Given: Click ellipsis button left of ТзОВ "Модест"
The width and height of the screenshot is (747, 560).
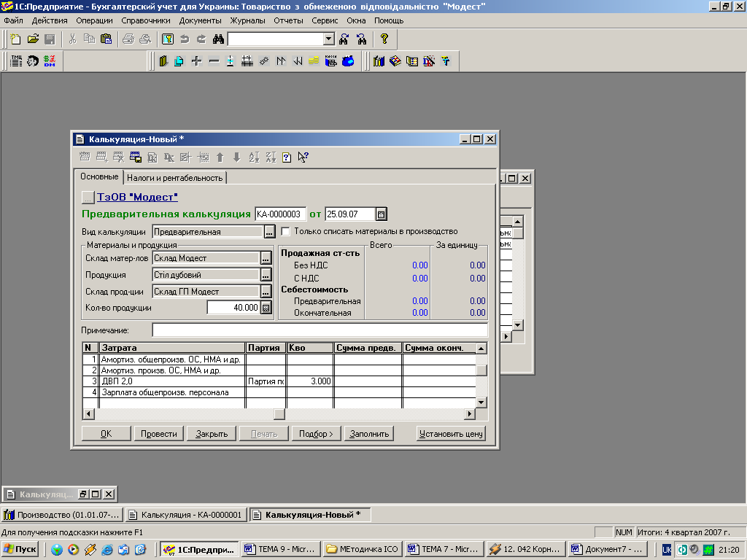Looking at the screenshot, I should coord(88,197).
